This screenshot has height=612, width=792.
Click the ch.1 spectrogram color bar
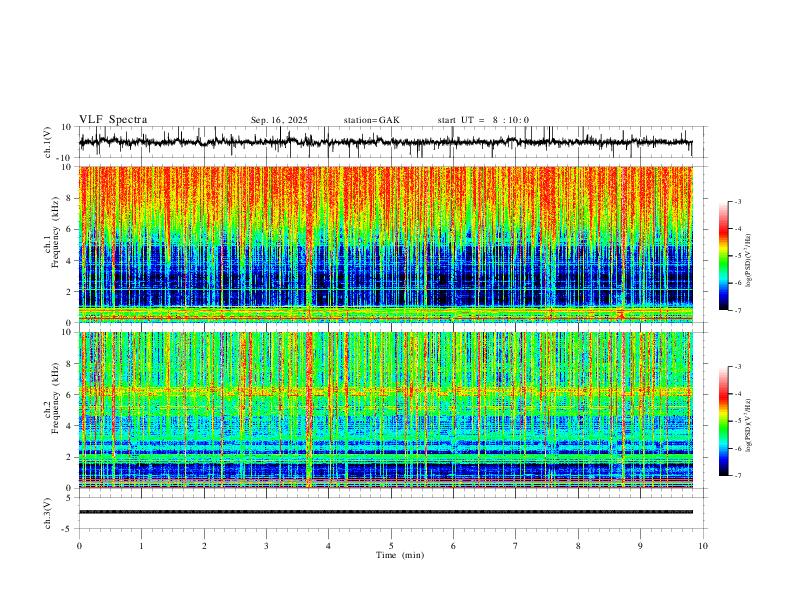point(723,256)
